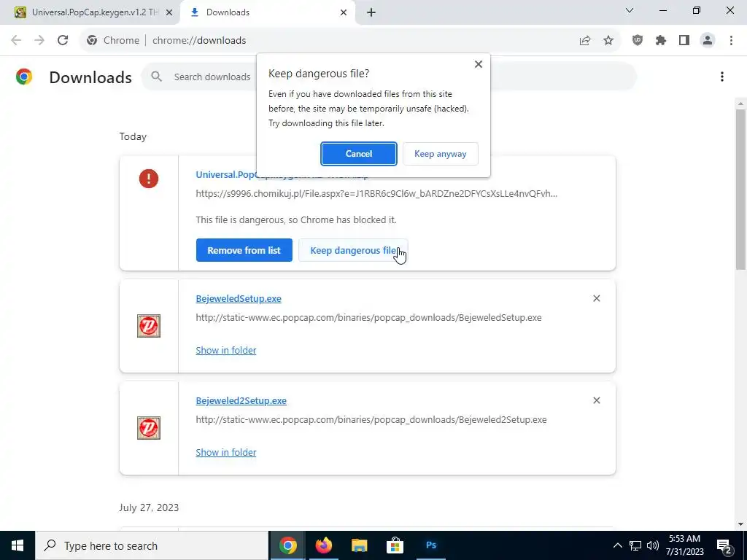The height and width of the screenshot is (560, 747).
Task: Click Keep dangerous file button
Action: [353, 250]
